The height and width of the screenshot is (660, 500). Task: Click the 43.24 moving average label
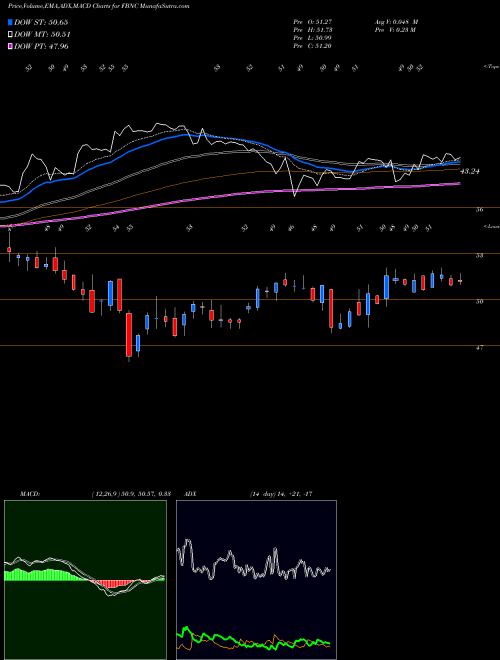(x=470, y=171)
